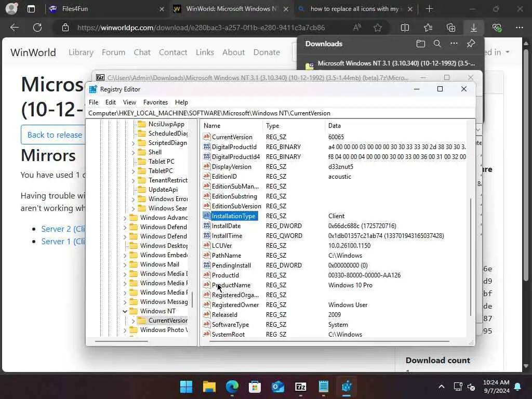
Task: Click the values pane vertical scrollbar
Action: pos(470,257)
